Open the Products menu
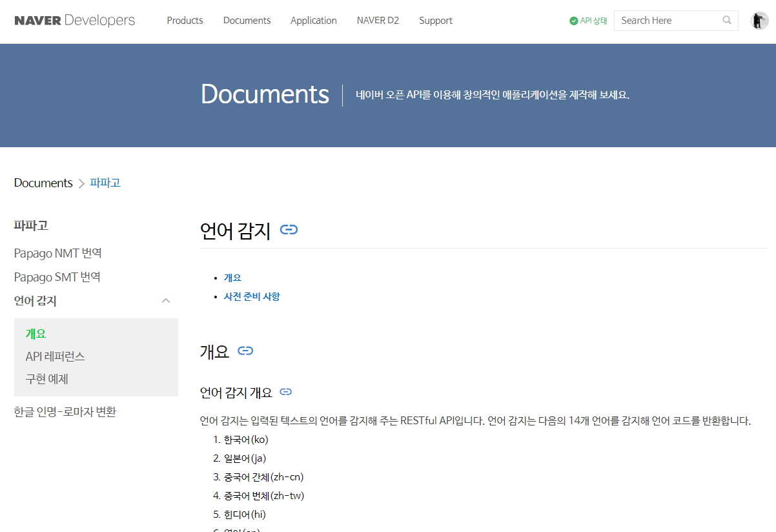The width and height of the screenshot is (776, 532). click(185, 21)
